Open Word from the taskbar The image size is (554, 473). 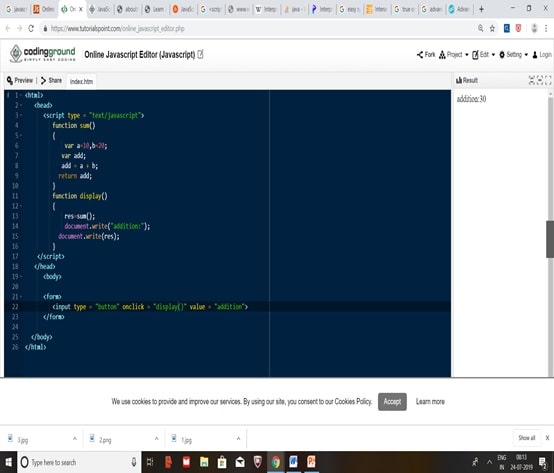point(293,462)
